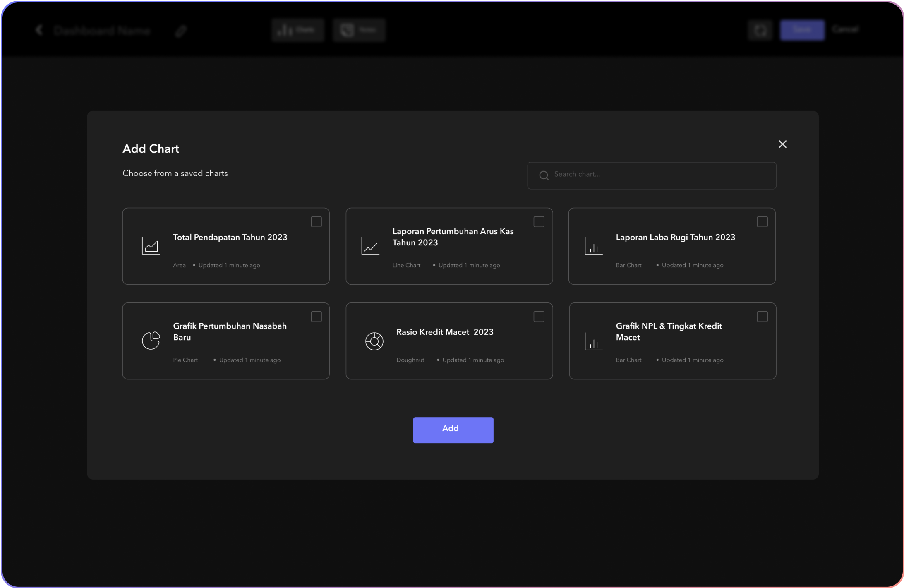Click the bar chart icon for Laporan Laba Rugi
Viewport: 904px width, 588px height.
593,246
